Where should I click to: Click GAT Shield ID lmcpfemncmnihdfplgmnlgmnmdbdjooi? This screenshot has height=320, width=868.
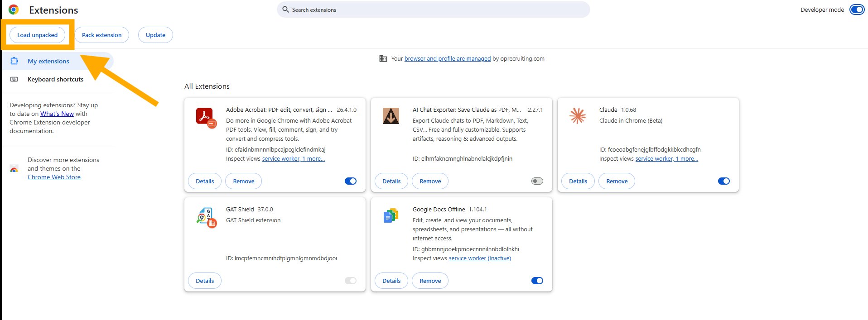[x=282, y=258]
